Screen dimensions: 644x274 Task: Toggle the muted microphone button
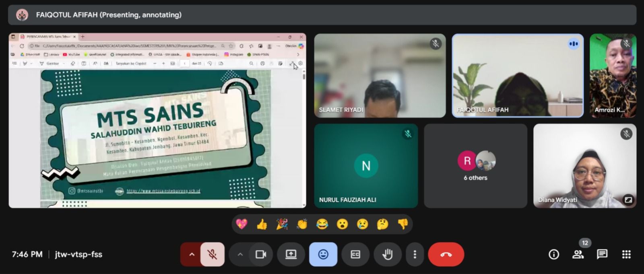pos(212,254)
